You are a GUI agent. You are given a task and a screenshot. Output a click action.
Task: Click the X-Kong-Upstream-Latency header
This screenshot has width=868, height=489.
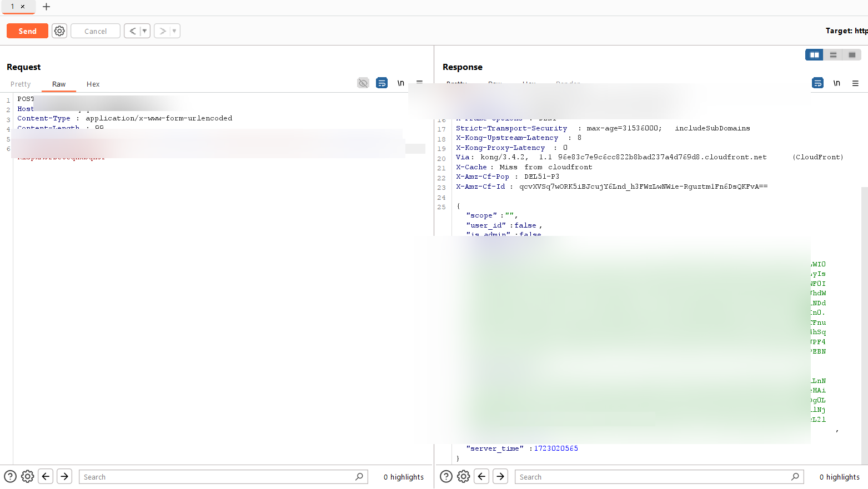point(519,138)
